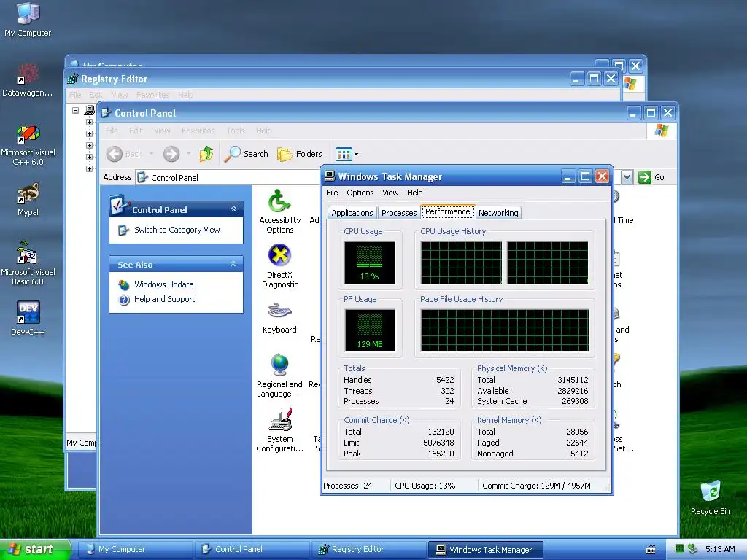Open the Keyboard control panel icon
Screen dimensions: 747x560
coord(279,318)
